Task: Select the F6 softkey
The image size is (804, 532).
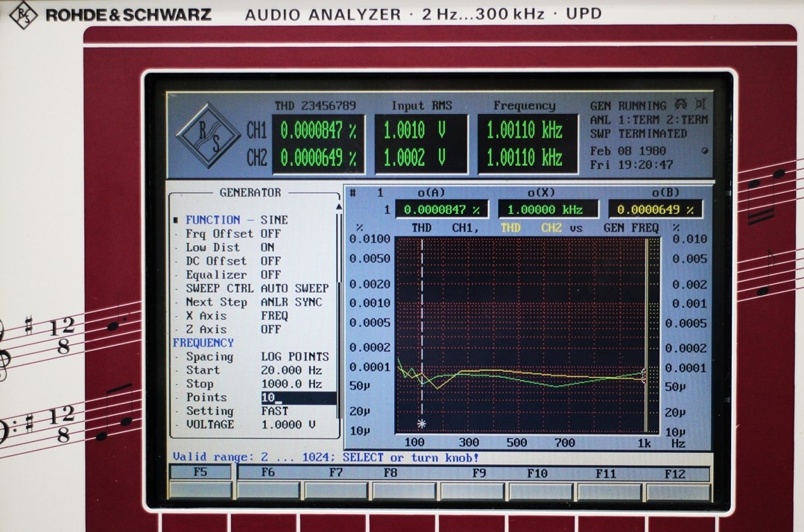Action: click(268, 472)
